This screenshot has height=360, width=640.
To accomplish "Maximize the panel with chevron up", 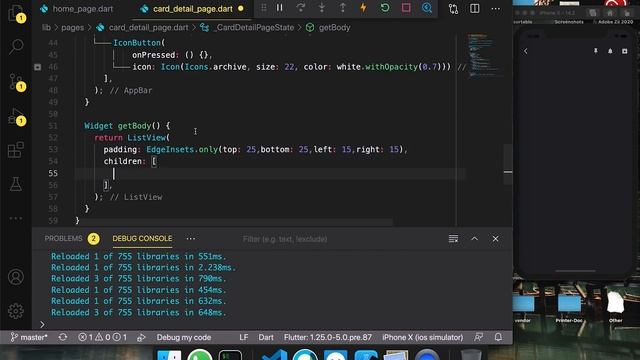I will point(474,239).
